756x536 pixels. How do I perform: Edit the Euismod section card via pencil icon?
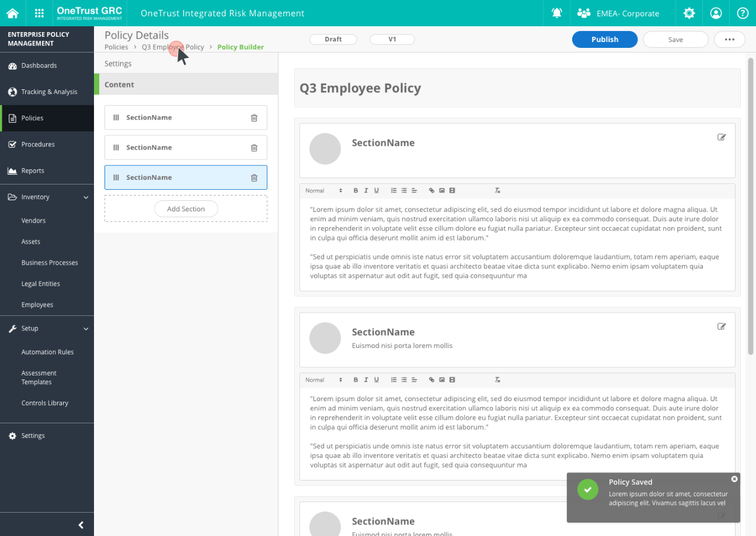click(x=722, y=326)
